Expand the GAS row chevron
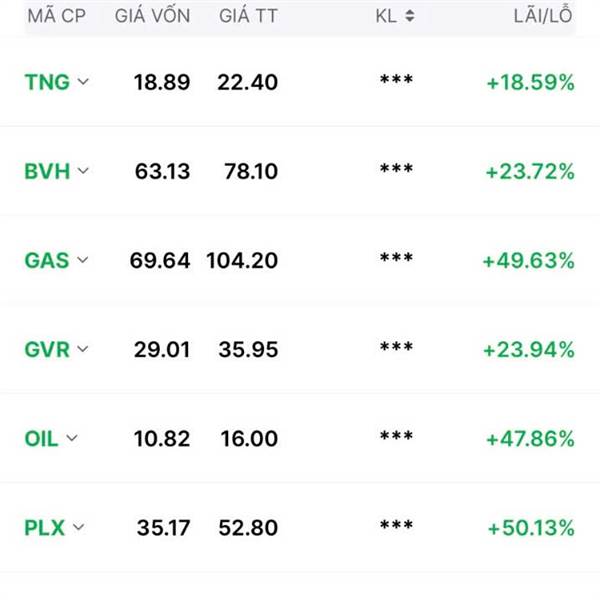The image size is (600, 600). 82,260
